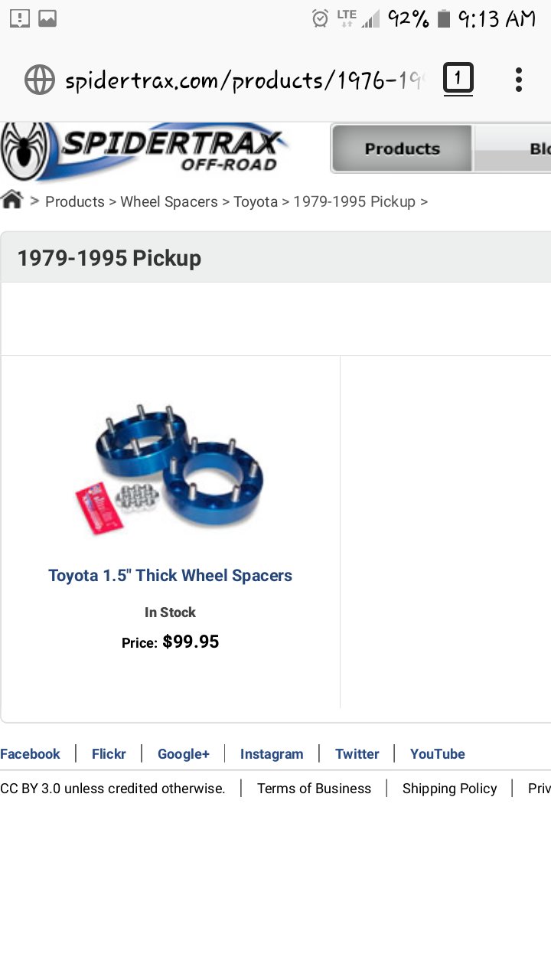The image size is (551, 980).
Task: Open the YouTube footer link
Action: 437,754
